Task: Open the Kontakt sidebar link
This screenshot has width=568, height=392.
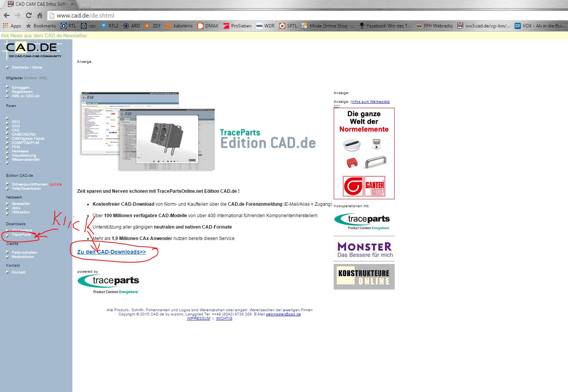Action: click(x=18, y=272)
